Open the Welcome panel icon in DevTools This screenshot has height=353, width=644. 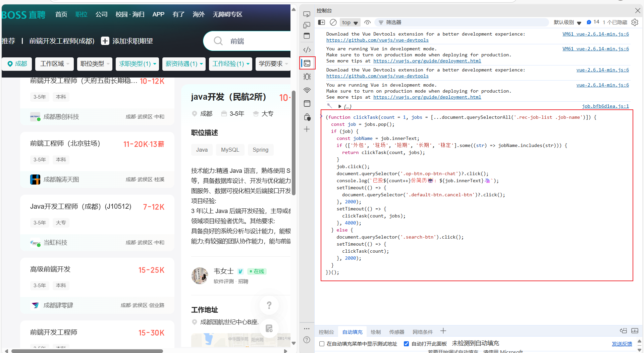pos(307,36)
